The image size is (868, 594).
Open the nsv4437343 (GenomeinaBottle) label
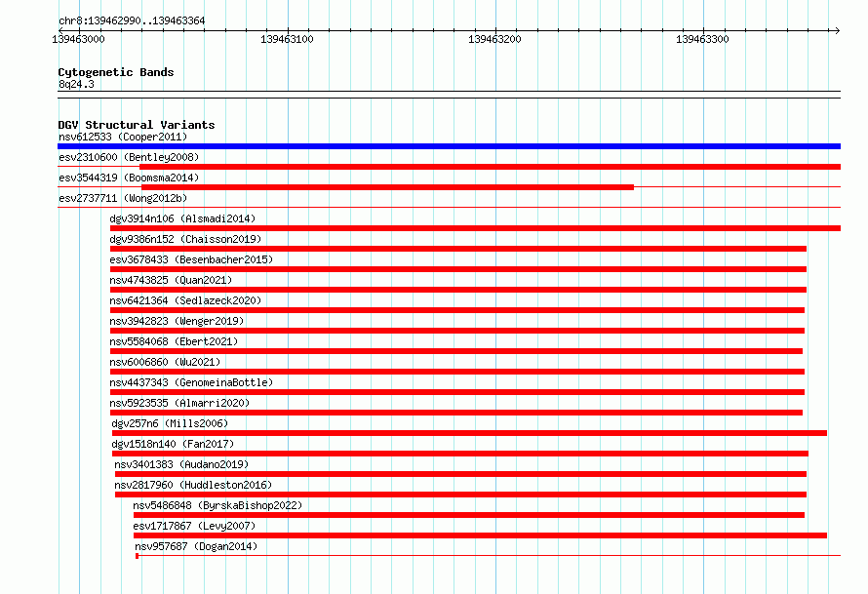pyautogui.click(x=191, y=382)
